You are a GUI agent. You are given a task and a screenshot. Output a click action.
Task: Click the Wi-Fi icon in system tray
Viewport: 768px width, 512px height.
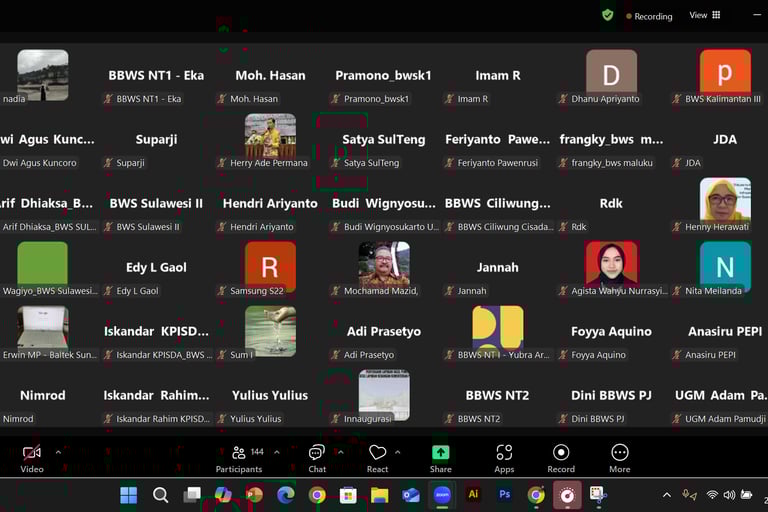712,495
